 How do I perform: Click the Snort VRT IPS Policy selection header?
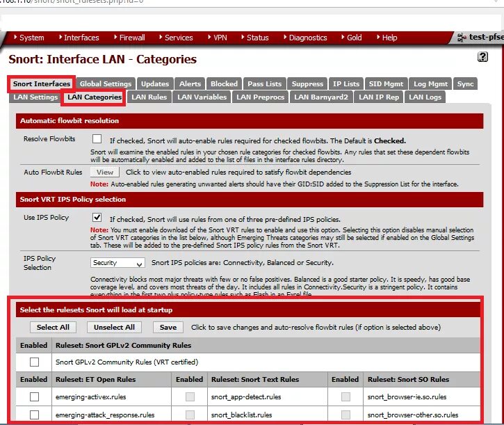tap(250, 200)
